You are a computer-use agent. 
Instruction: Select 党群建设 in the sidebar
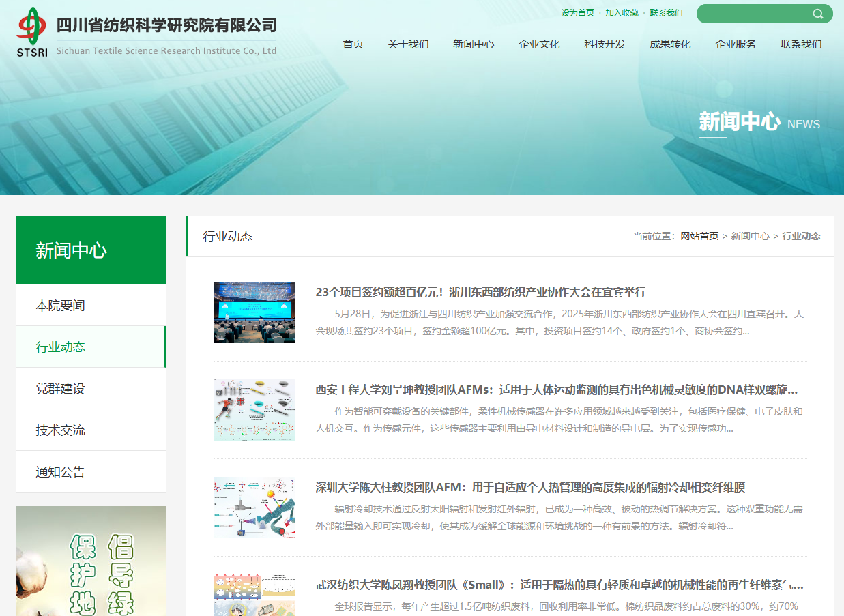(91, 388)
